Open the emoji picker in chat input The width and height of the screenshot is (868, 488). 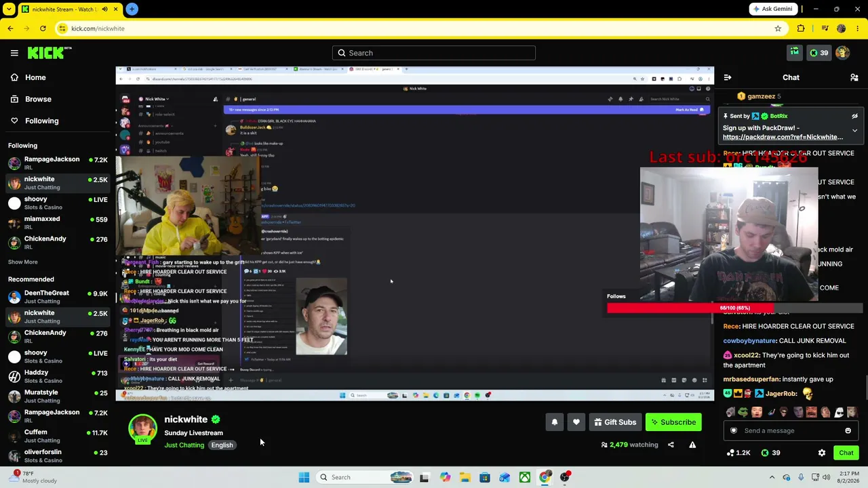[x=848, y=430]
